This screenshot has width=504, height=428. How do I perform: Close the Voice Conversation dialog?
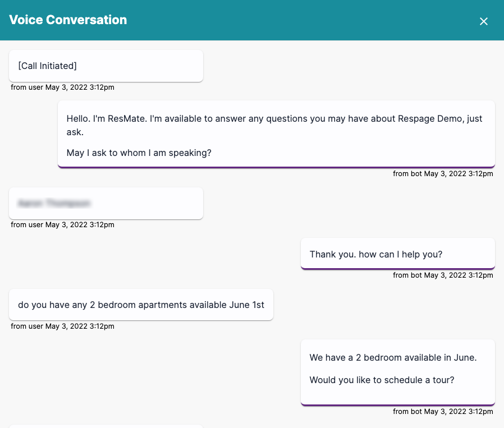coord(483,21)
